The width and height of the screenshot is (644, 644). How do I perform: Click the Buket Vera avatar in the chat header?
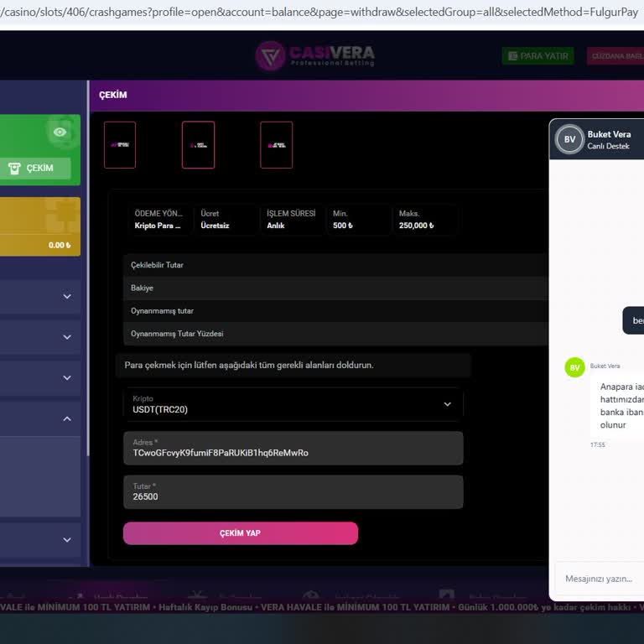click(x=569, y=139)
